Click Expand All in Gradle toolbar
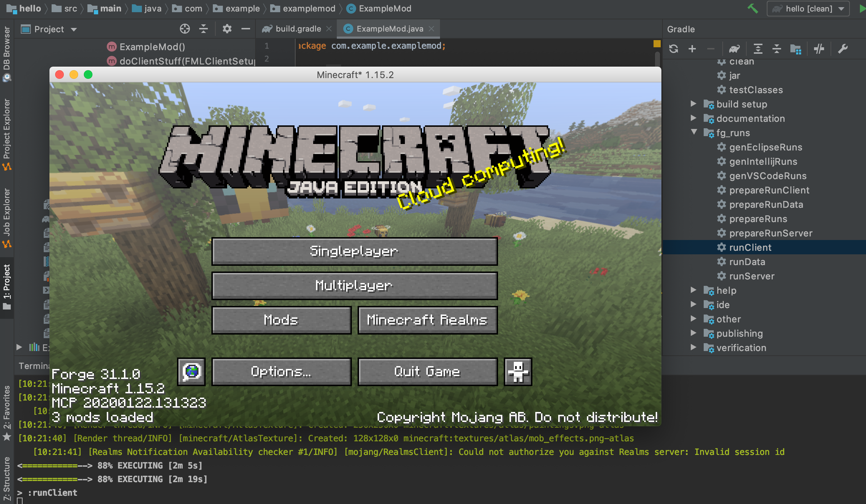This screenshot has width=866, height=504. point(758,49)
